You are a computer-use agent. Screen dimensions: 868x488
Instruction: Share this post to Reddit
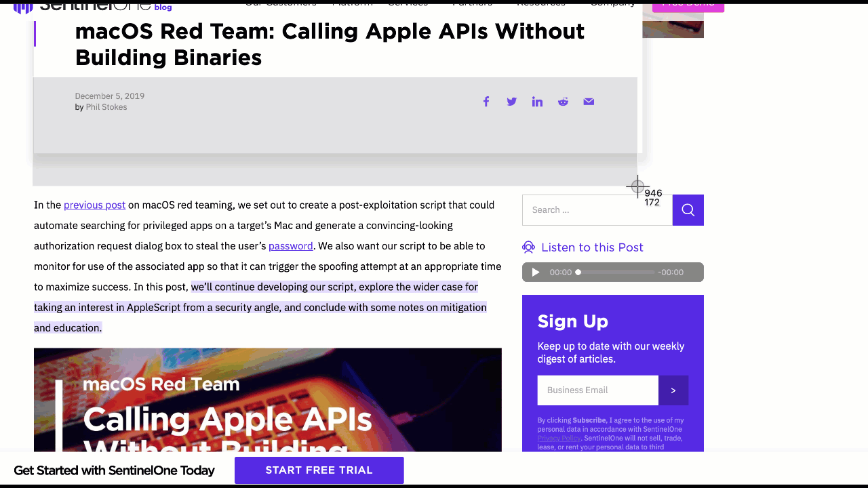pyautogui.click(x=563, y=102)
